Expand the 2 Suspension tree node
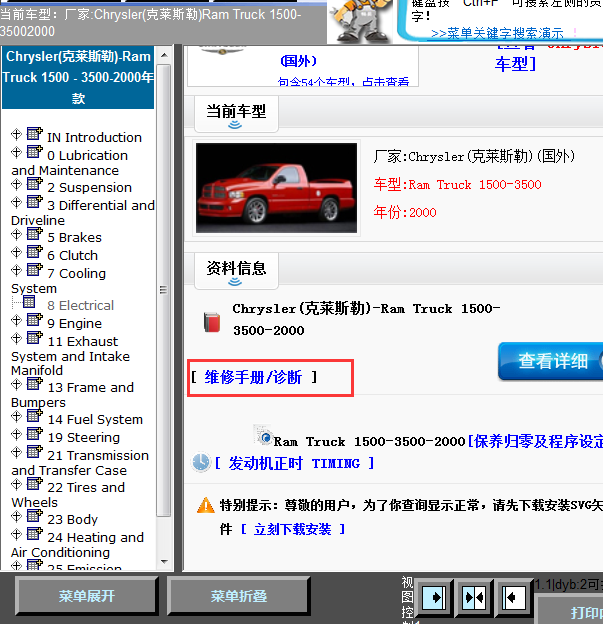The image size is (603, 629). 16,185
